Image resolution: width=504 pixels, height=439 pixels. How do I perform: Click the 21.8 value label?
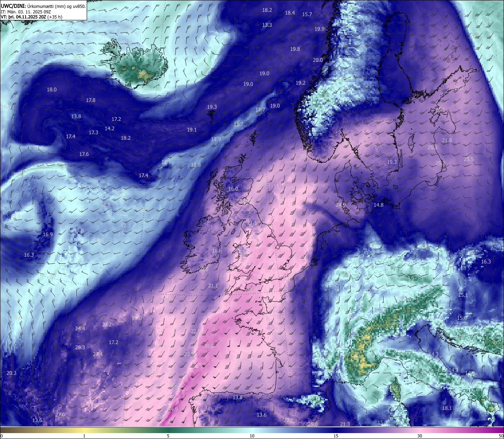(447, 140)
